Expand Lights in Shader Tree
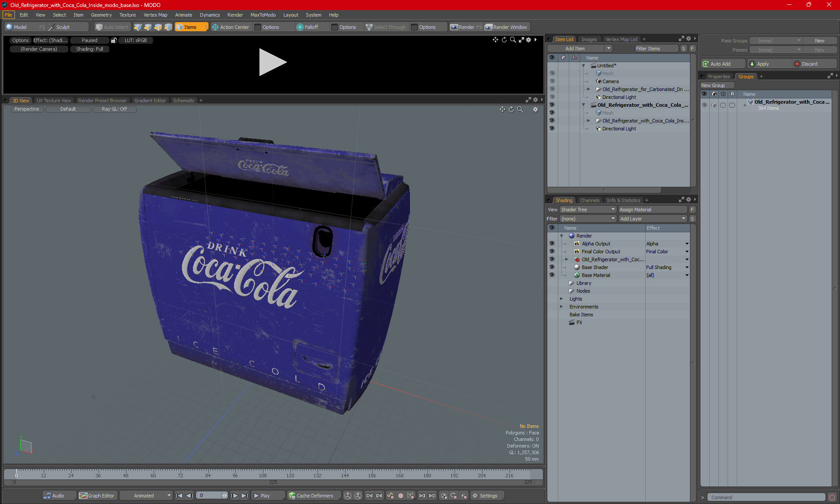This screenshot has width=840, height=504. pos(562,299)
